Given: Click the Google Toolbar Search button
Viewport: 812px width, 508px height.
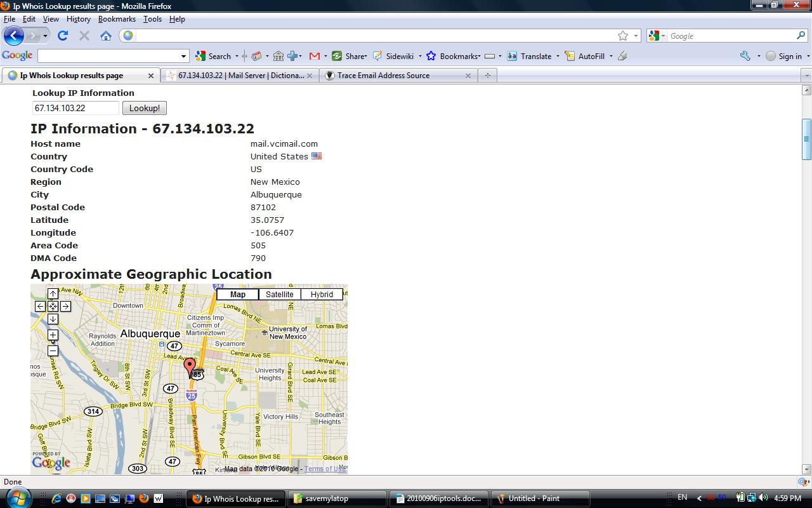Looking at the screenshot, I should [x=214, y=56].
